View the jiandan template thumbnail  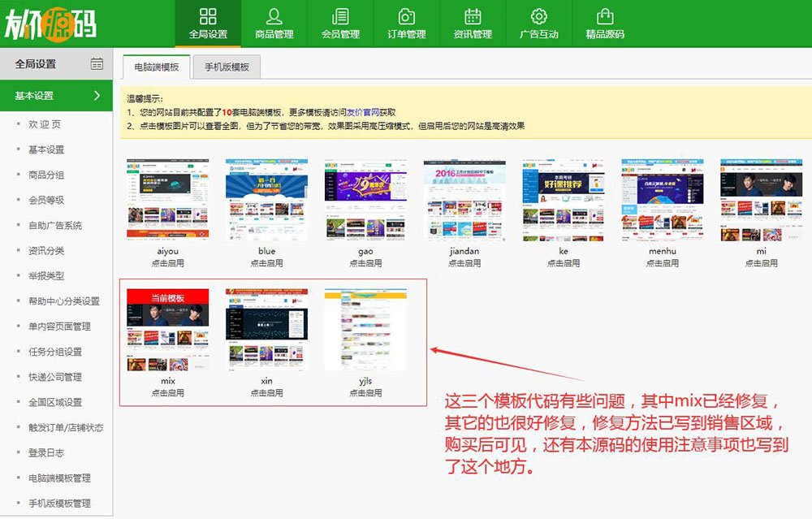click(x=464, y=200)
